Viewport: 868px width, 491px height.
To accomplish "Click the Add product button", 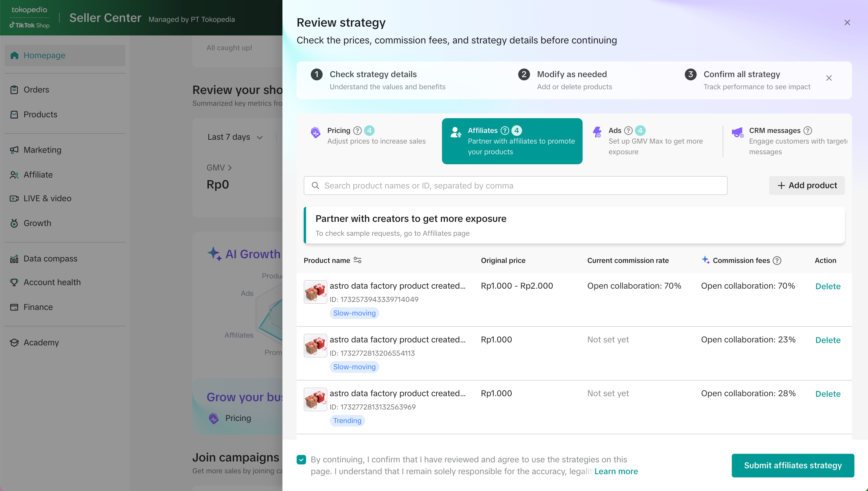I will tap(807, 186).
